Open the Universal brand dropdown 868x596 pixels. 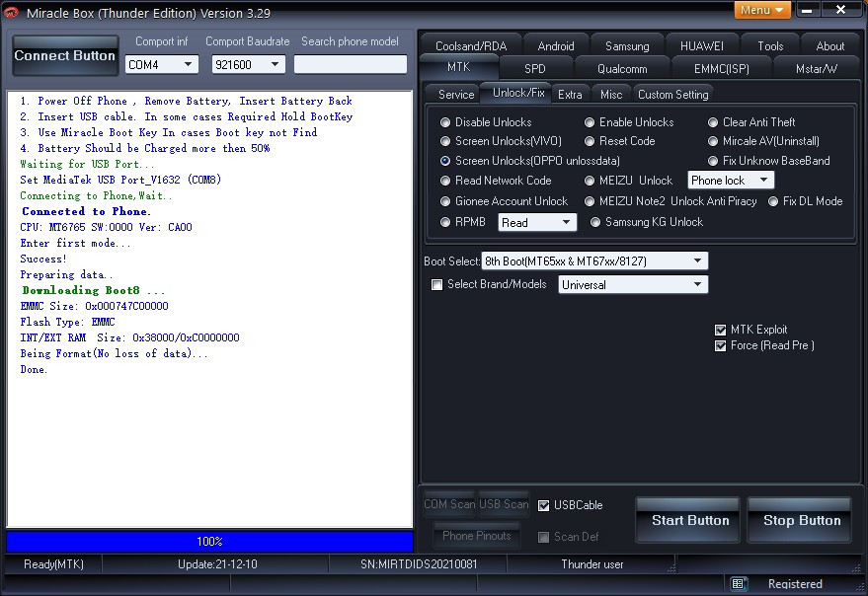pos(633,284)
